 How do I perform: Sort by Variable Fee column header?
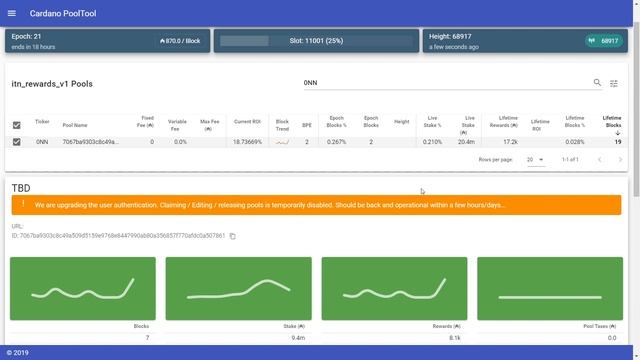[x=177, y=125]
